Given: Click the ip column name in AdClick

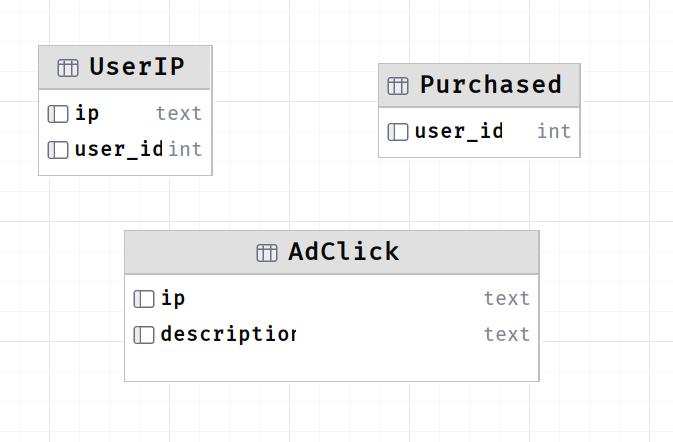Looking at the screenshot, I should [x=173, y=299].
